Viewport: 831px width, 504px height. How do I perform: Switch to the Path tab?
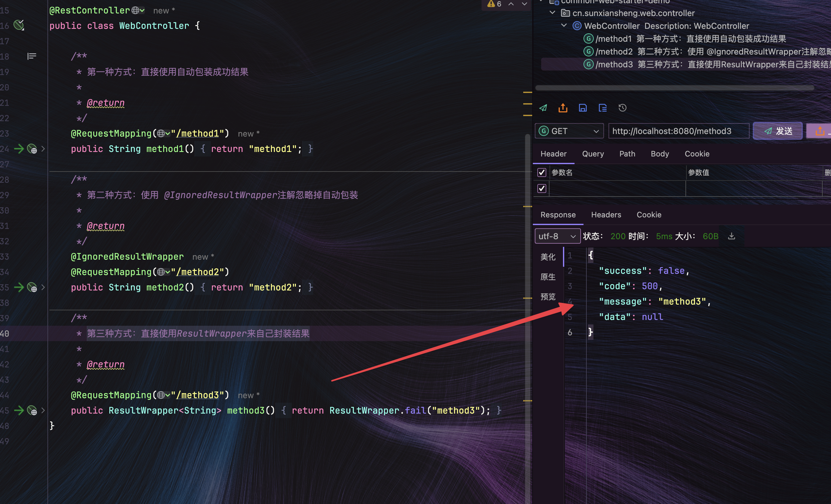[627, 154]
